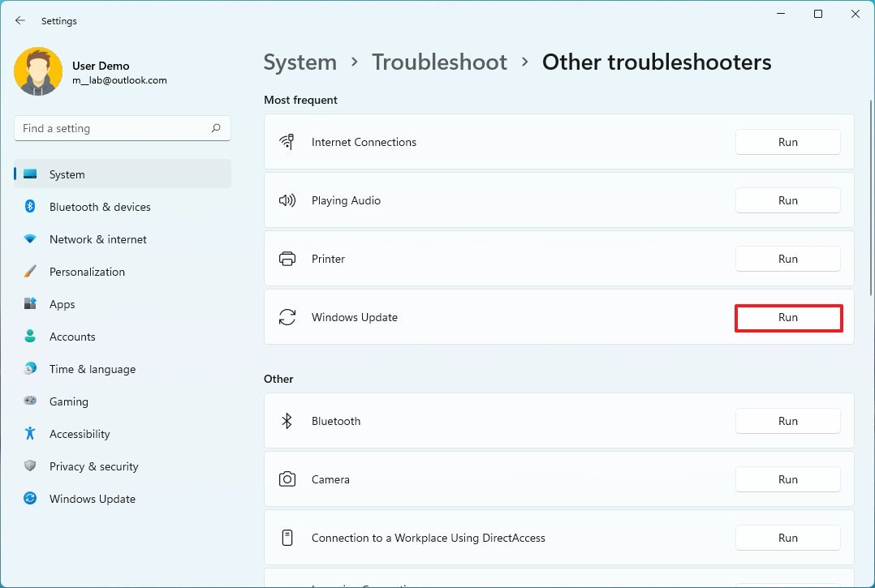Viewport: 875px width, 588px height.
Task: Click the Gaming controller icon
Action: tap(30, 401)
